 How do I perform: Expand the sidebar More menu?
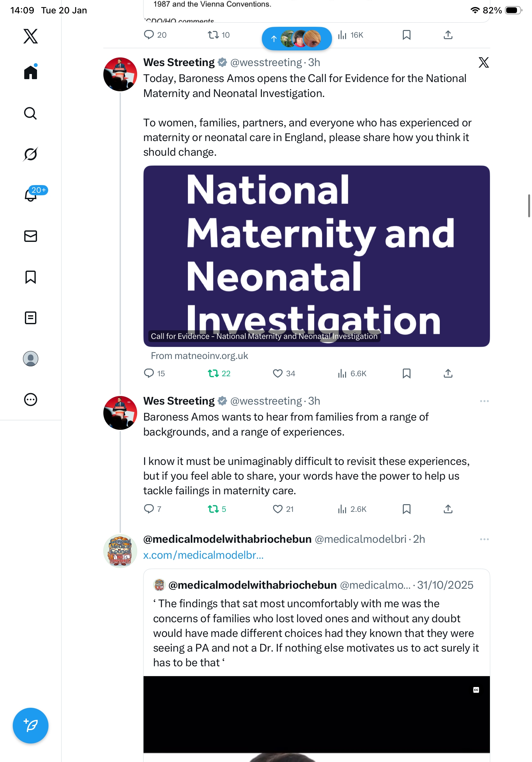(31, 399)
